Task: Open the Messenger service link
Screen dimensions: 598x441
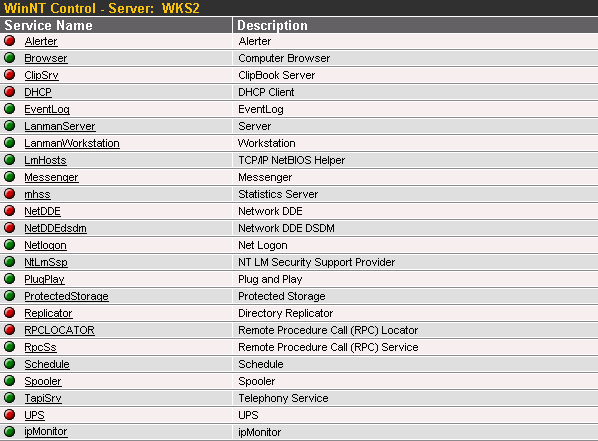Action: coord(51,177)
